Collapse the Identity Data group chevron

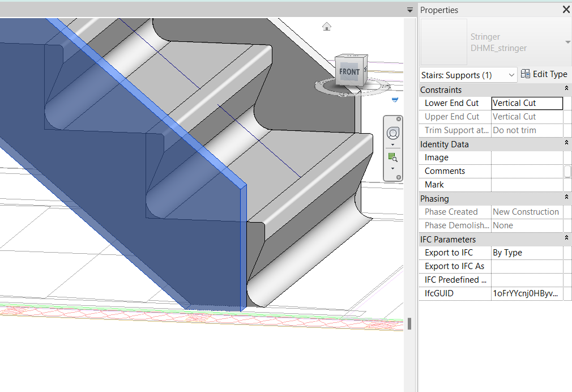tap(566, 143)
